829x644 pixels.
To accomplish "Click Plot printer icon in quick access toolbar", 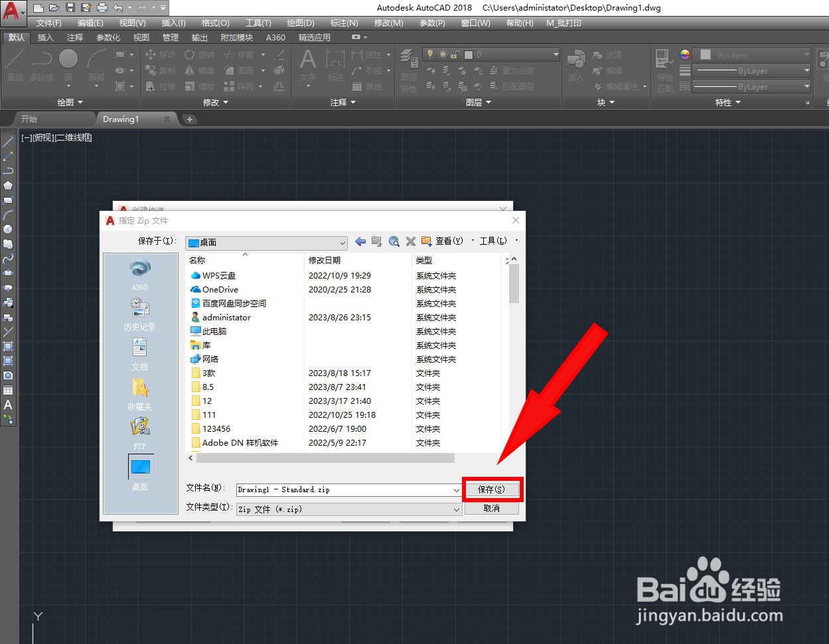I will 102,8.
